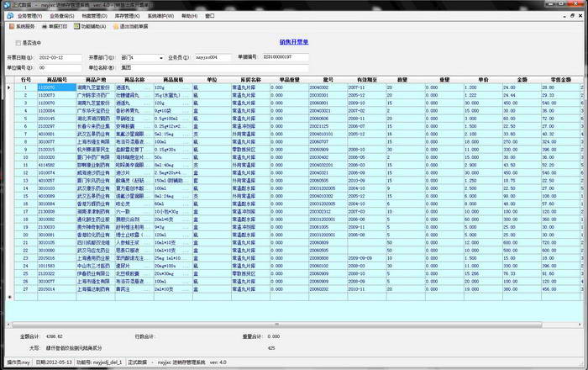Click amount 720.00 in the 零售金额 column
This screenshot has width=588, height=370.
[x=560, y=243]
